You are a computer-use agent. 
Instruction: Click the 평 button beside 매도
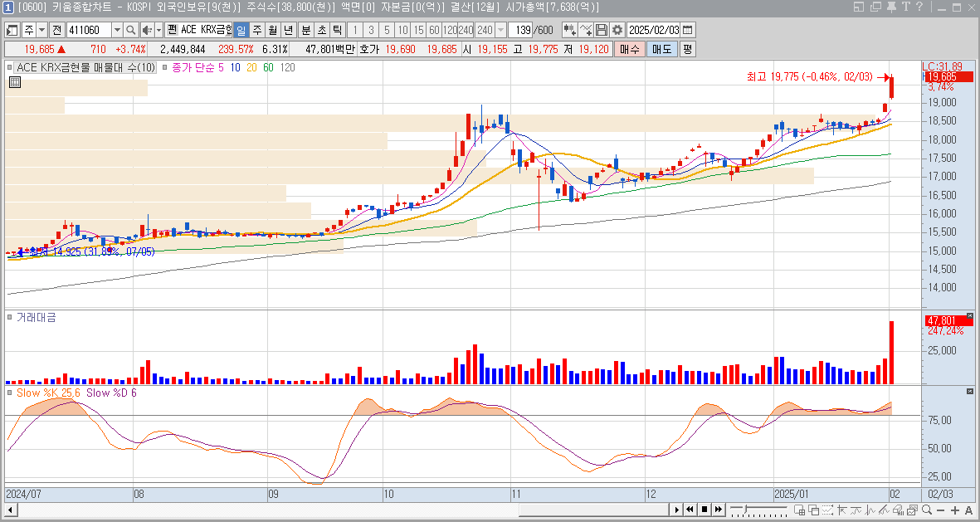(x=688, y=50)
